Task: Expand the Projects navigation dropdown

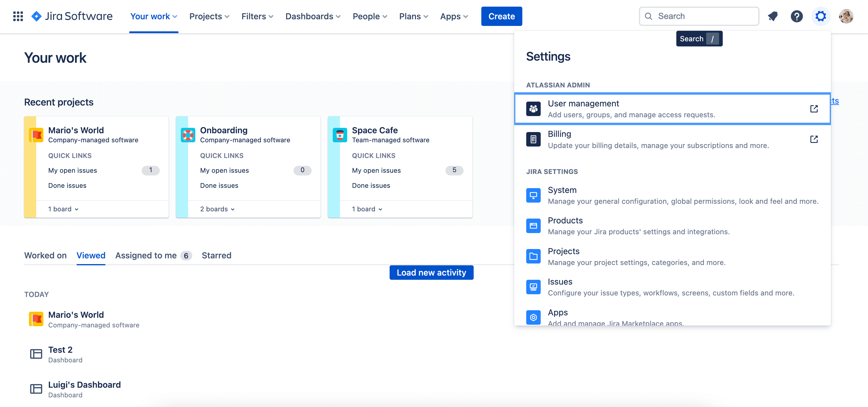Action: pos(209,16)
